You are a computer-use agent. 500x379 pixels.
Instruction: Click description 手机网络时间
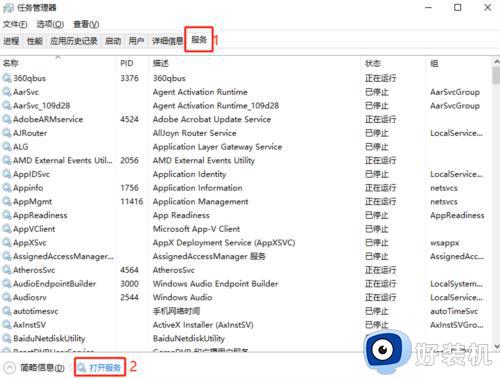pos(176,311)
